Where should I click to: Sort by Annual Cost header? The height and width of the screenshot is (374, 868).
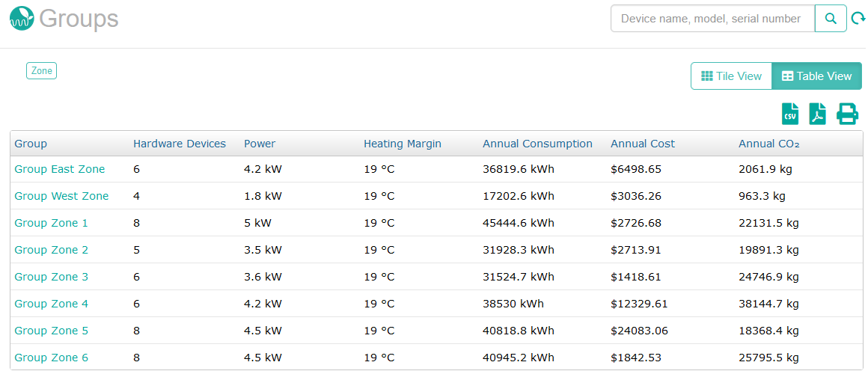tap(643, 144)
